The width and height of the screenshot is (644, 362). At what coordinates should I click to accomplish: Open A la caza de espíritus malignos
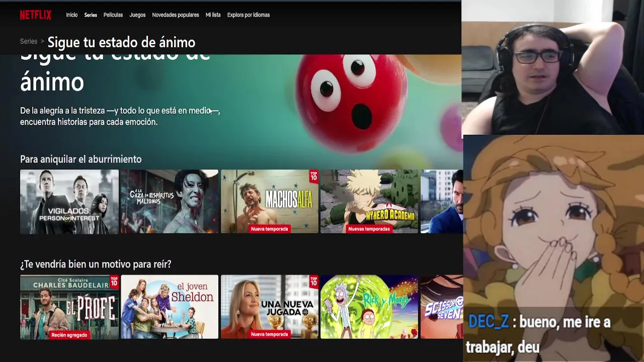click(170, 202)
